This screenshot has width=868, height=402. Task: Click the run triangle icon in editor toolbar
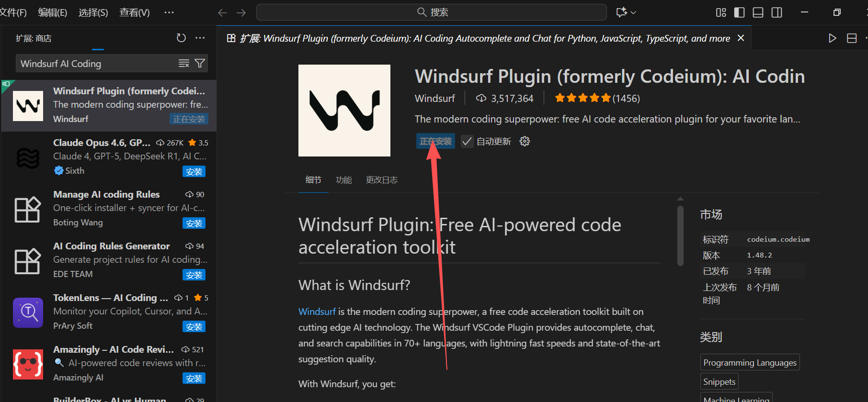click(833, 38)
